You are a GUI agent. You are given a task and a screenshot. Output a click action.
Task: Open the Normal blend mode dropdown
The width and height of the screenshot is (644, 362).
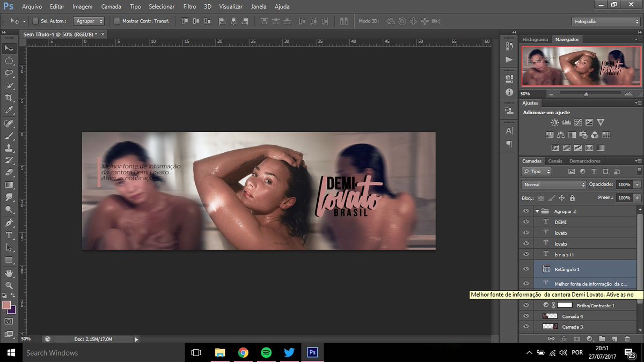tap(553, 184)
